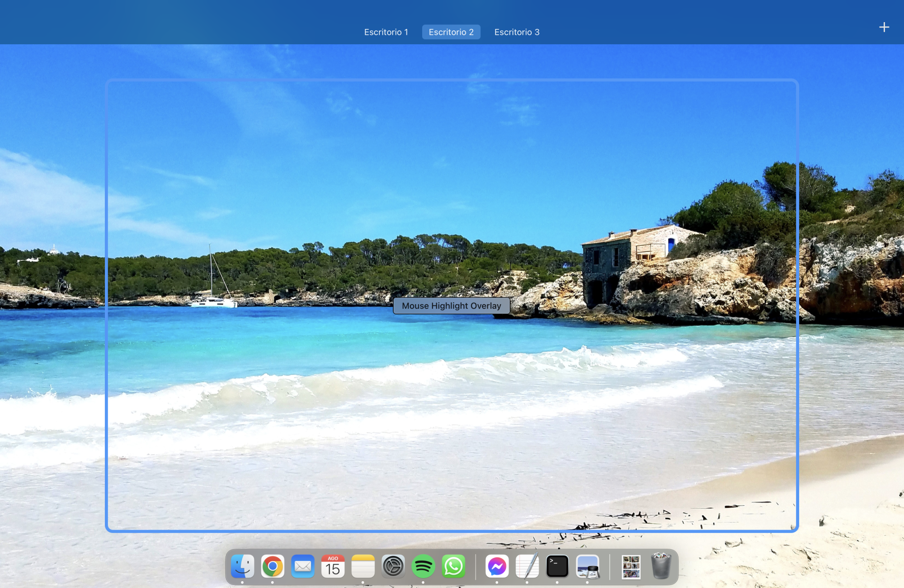Open Finder from the Dock
This screenshot has width=904, height=588.
[242, 566]
